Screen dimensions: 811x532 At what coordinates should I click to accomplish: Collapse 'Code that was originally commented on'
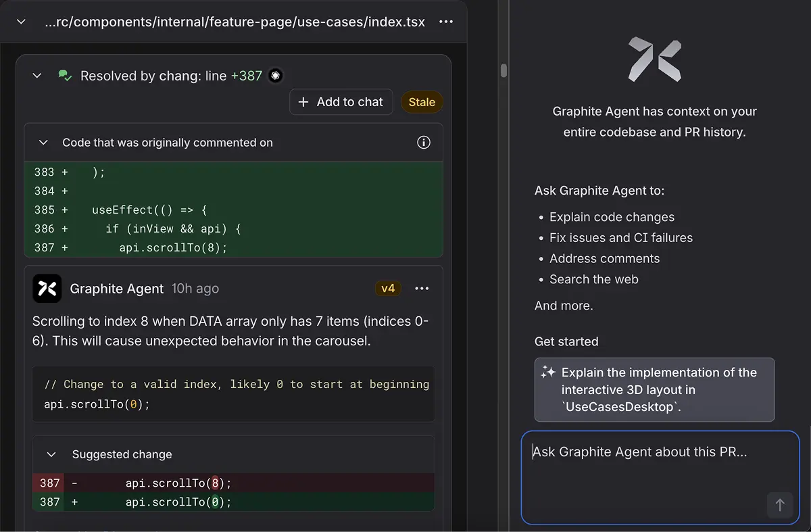tap(43, 143)
